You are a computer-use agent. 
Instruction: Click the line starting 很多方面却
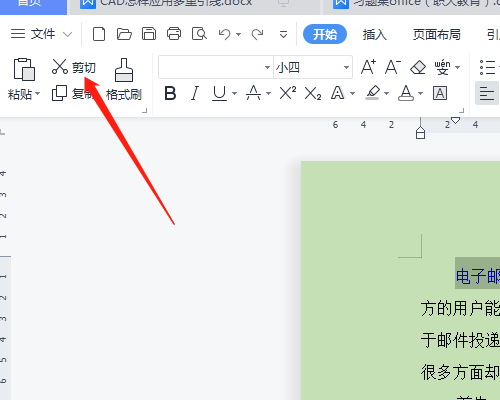pos(460,372)
